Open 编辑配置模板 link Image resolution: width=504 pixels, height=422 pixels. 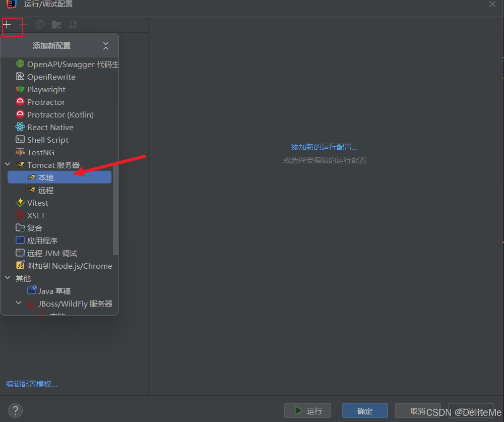[x=31, y=384]
